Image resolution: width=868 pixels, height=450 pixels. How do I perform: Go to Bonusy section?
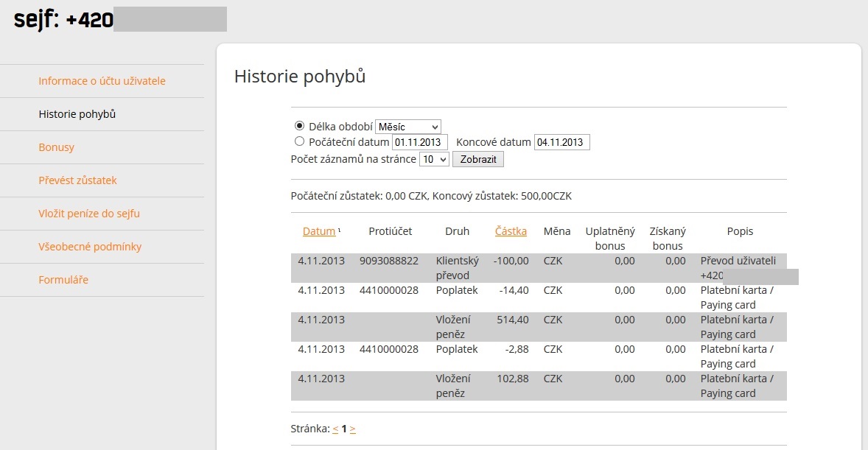[57, 147]
